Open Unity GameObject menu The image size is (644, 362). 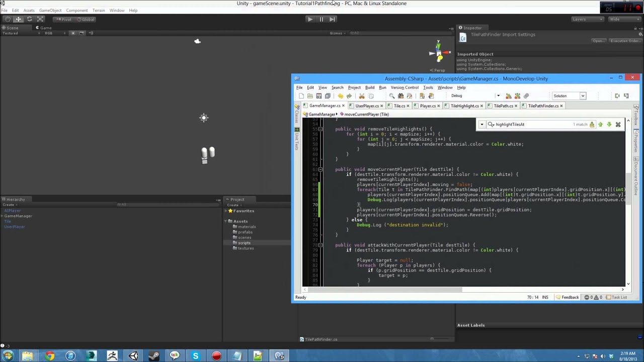[x=50, y=10]
